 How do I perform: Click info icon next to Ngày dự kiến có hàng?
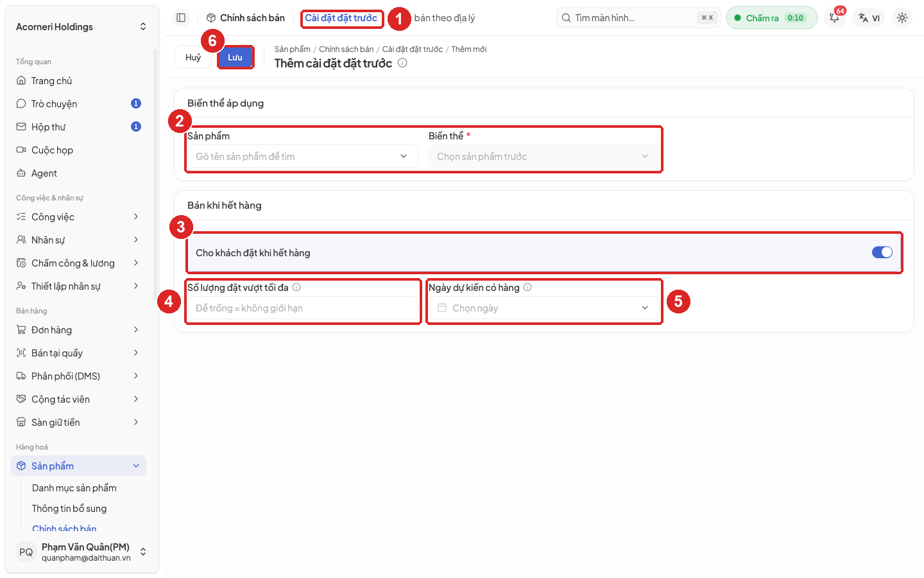[527, 288]
